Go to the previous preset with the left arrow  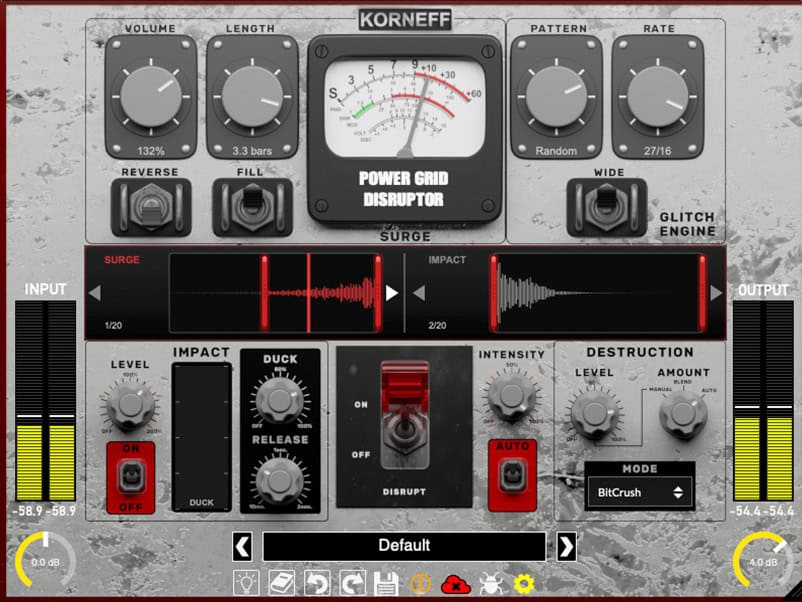[243, 546]
